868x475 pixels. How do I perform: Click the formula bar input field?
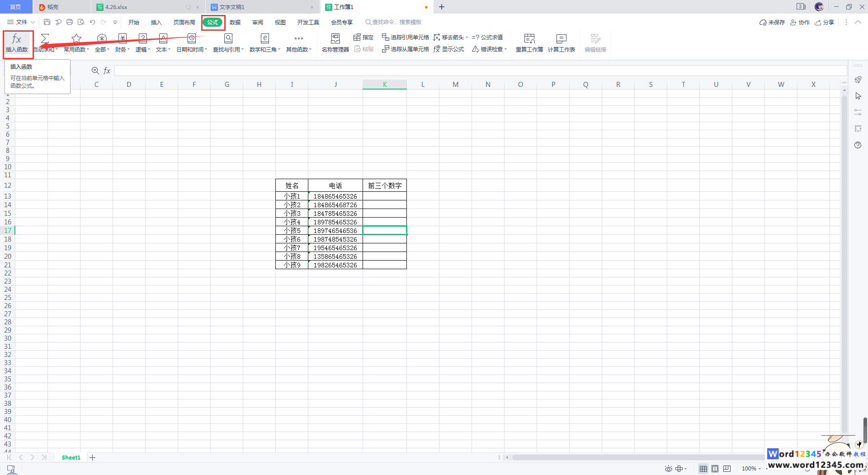(479, 71)
